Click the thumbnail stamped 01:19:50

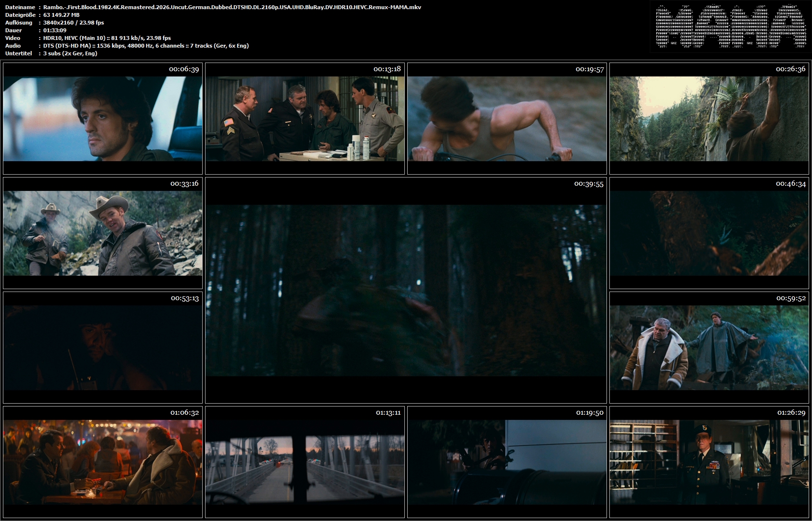coord(507,462)
